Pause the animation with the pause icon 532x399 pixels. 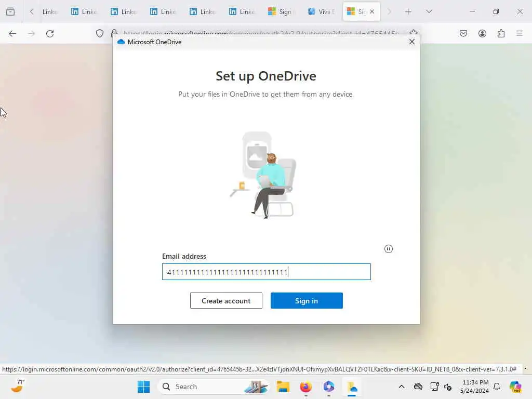(389, 249)
